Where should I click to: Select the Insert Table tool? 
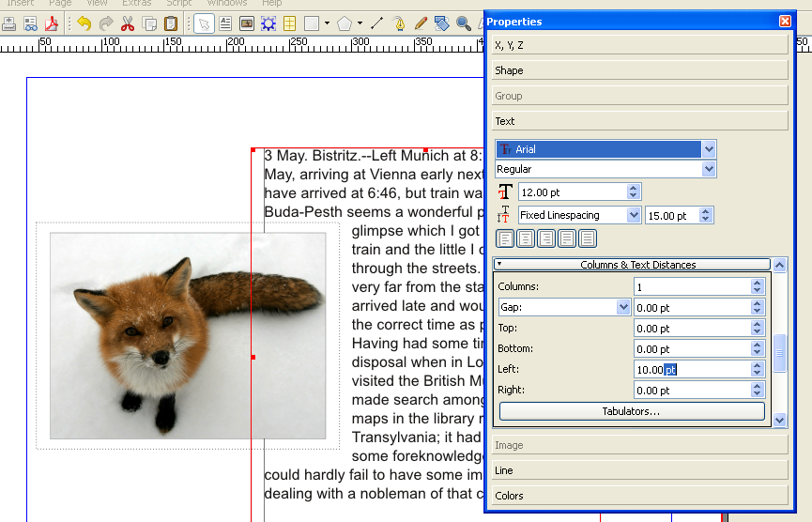pos(290,23)
